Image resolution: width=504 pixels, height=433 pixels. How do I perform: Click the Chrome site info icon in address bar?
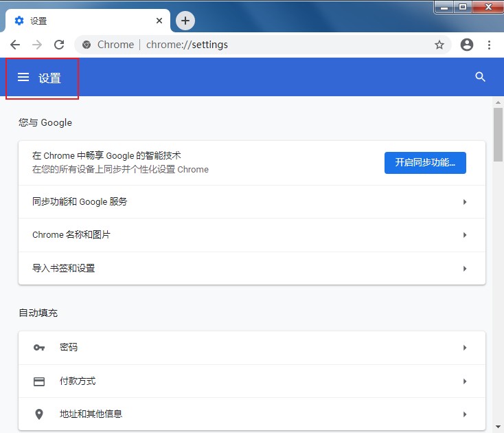pos(87,45)
